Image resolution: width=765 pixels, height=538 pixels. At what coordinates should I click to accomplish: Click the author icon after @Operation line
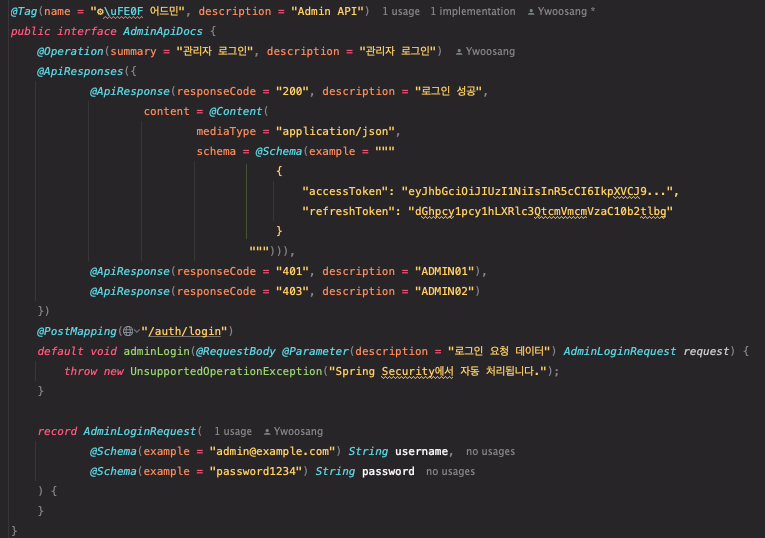[459, 52]
